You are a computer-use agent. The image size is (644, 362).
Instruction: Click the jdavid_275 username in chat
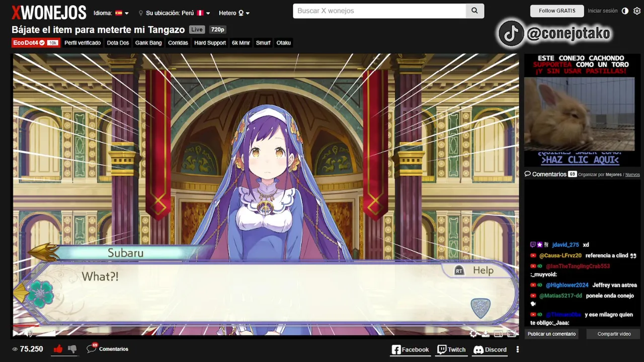click(x=565, y=245)
